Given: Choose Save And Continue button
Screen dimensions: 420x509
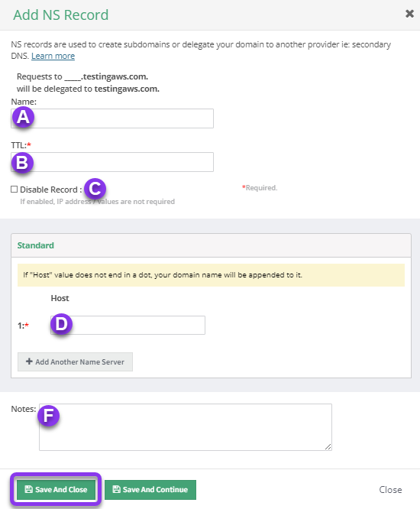Looking at the screenshot, I should point(150,490).
